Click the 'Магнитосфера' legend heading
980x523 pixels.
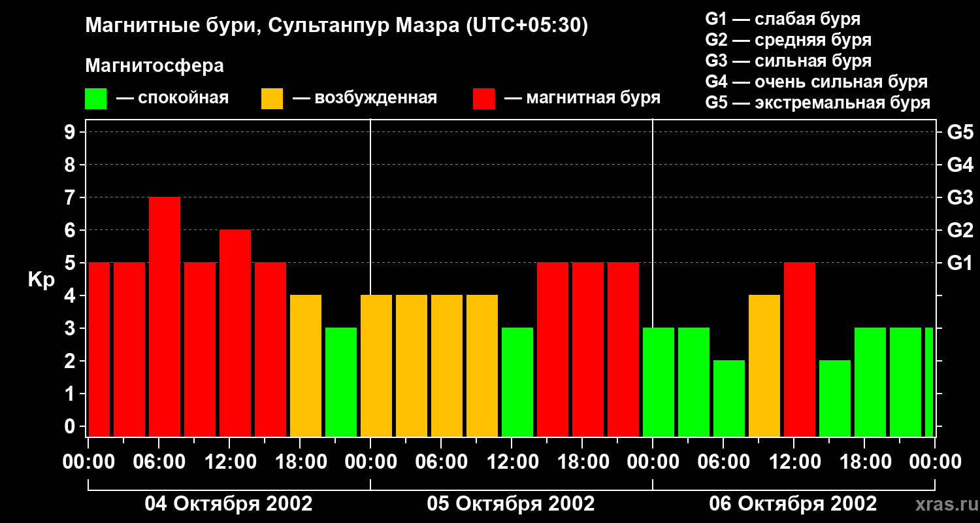pyautogui.click(x=154, y=66)
